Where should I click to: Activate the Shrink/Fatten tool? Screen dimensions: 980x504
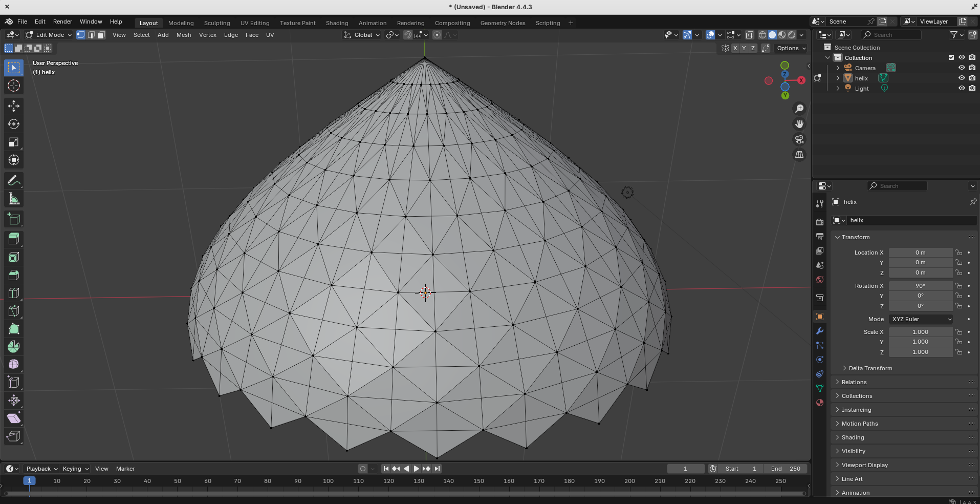click(14, 400)
